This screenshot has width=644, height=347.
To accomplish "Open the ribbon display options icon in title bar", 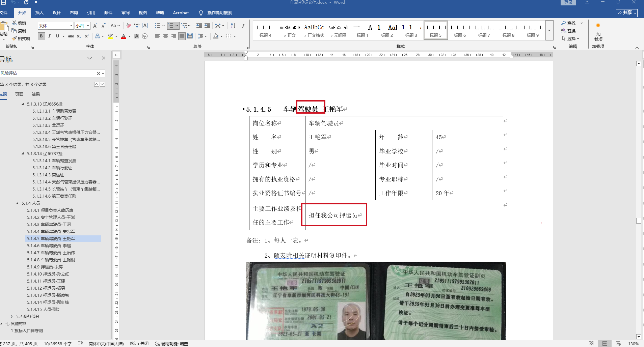I will tap(587, 2).
